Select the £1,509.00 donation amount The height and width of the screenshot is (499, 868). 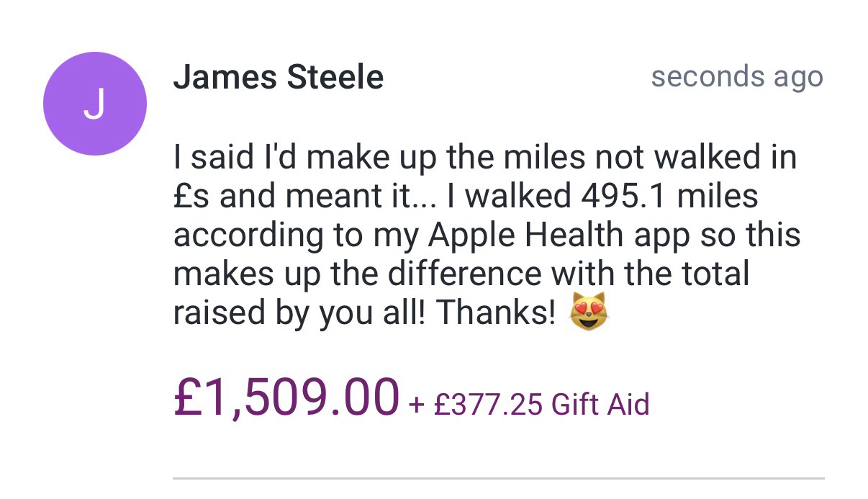tap(286, 397)
